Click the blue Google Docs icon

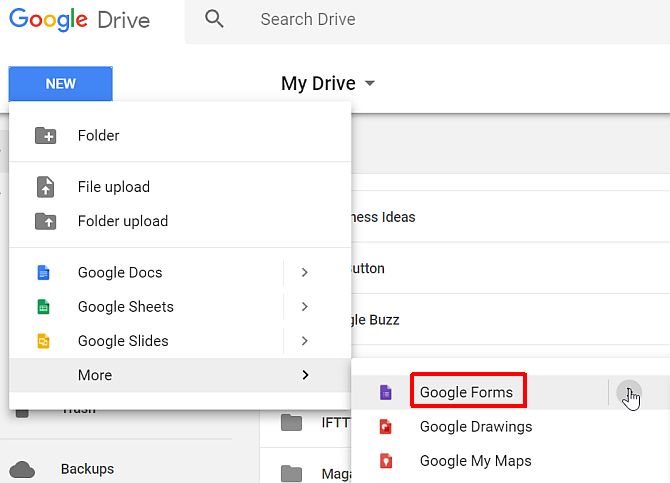44,272
